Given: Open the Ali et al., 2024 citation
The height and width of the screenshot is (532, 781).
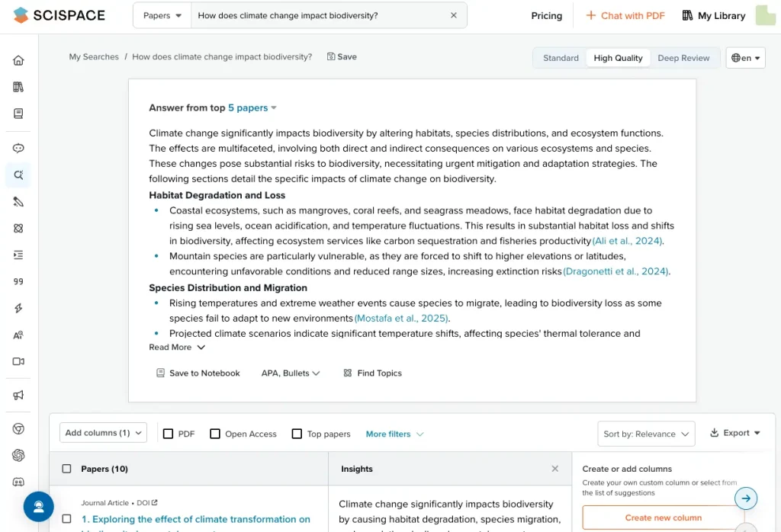Looking at the screenshot, I should click(x=628, y=241).
